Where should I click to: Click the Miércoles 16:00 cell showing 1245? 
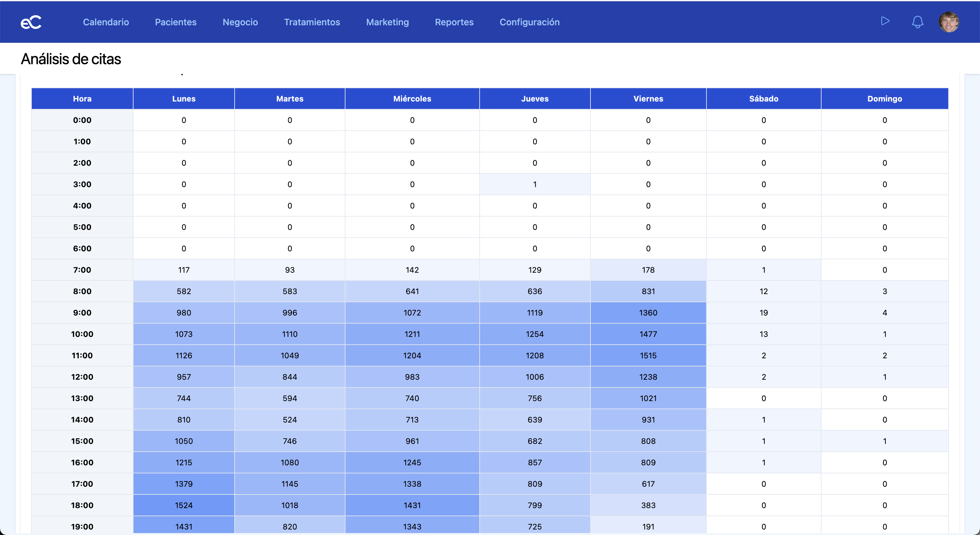[x=412, y=462]
